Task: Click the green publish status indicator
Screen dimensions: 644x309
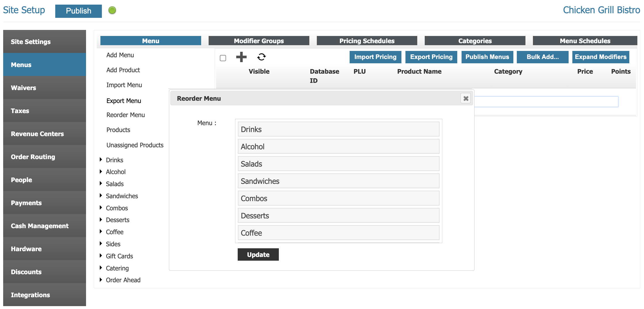Action: (x=112, y=10)
